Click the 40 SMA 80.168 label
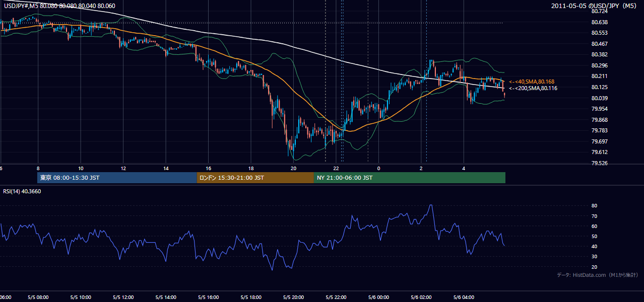 (531, 82)
